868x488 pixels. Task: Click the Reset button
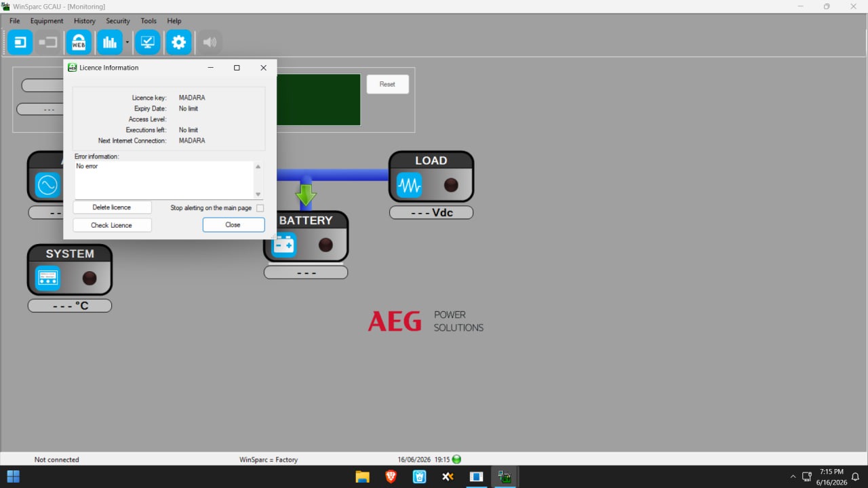[387, 84]
